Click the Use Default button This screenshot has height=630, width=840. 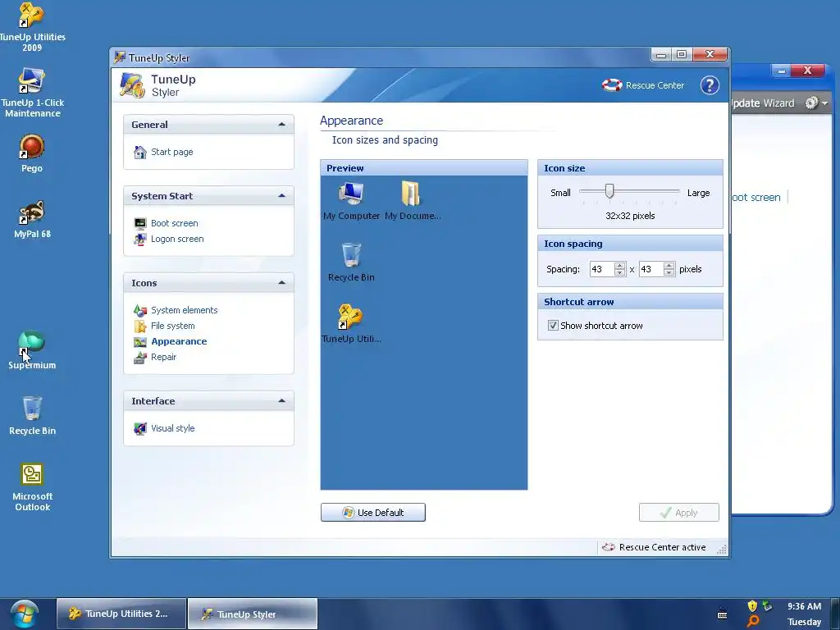(x=373, y=512)
